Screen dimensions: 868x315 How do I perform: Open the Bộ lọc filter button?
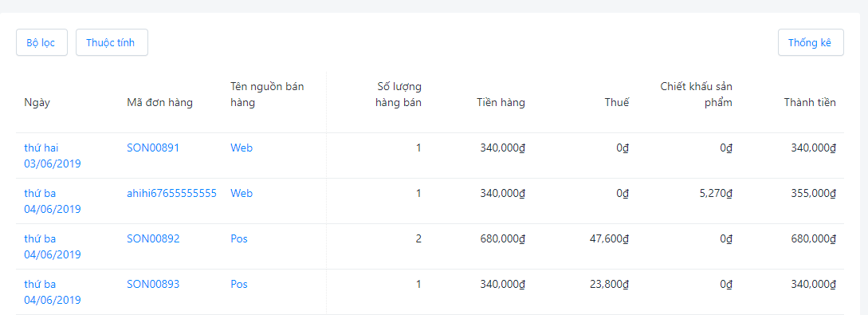41,42
